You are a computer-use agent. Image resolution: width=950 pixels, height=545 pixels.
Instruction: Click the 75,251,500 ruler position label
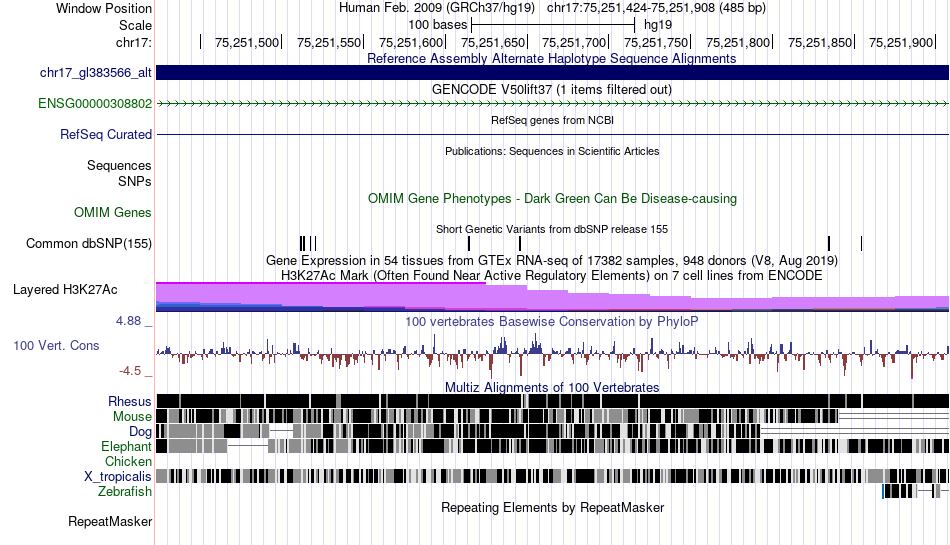click(247, 42)
